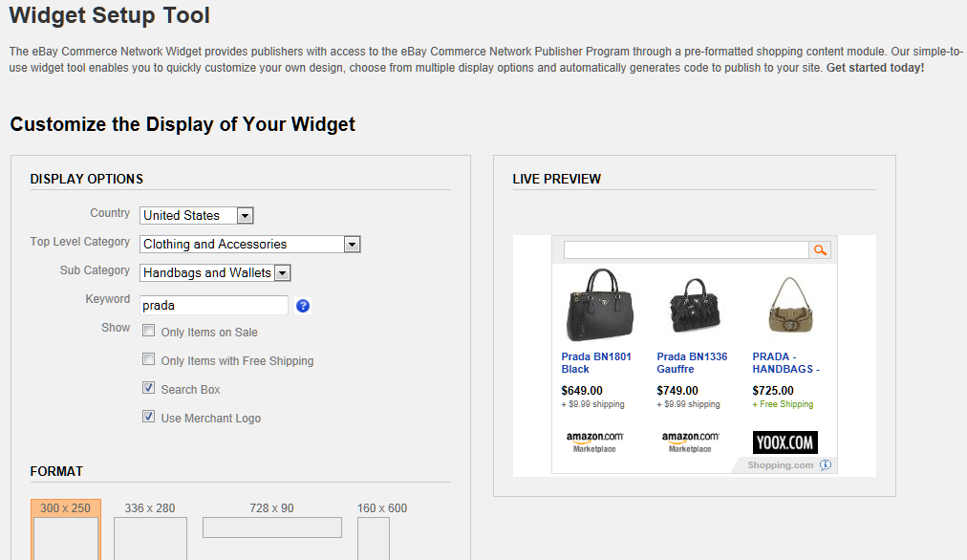Check Only Items with Free Shipping

click(149, 360)
